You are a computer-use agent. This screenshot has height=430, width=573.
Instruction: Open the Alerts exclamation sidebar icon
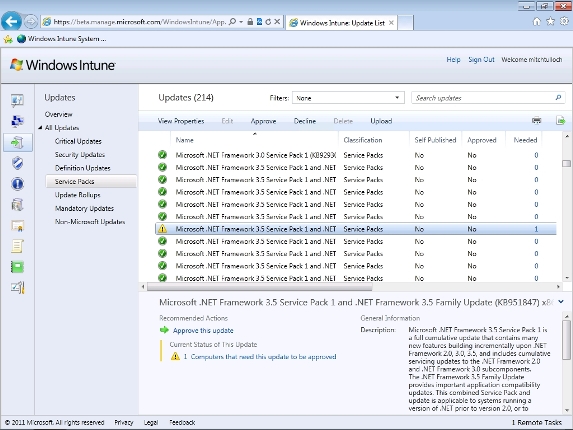click(17, 184)
